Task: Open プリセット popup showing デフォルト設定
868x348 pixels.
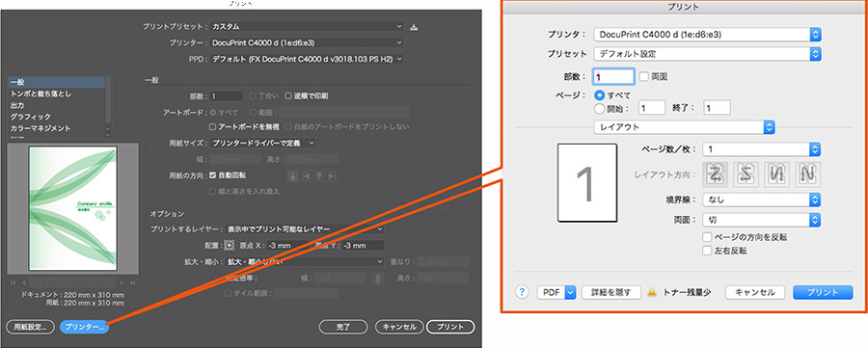Action: click(707, 54)
